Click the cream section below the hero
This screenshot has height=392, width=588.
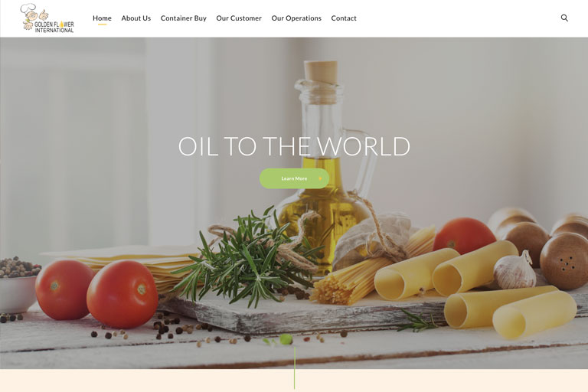point(294,381)
